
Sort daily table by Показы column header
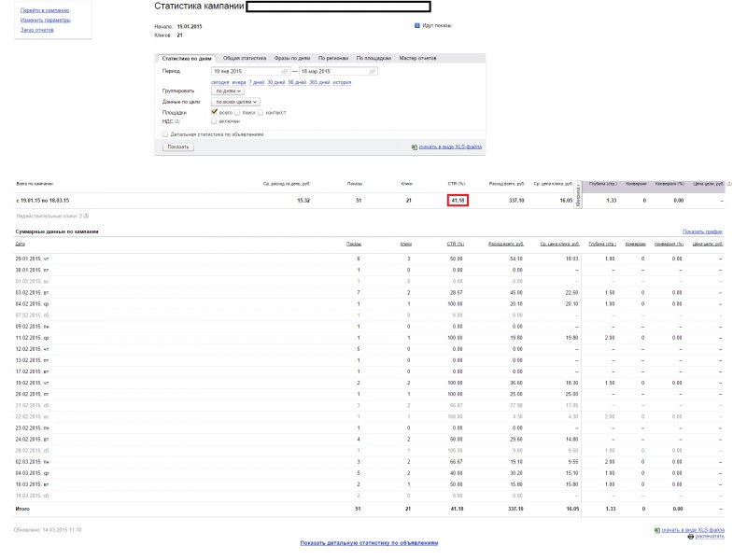point(354,245)
